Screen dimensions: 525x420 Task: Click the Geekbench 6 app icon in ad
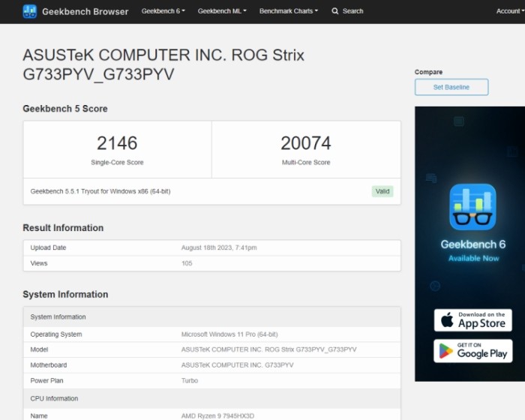click(472, 207)
